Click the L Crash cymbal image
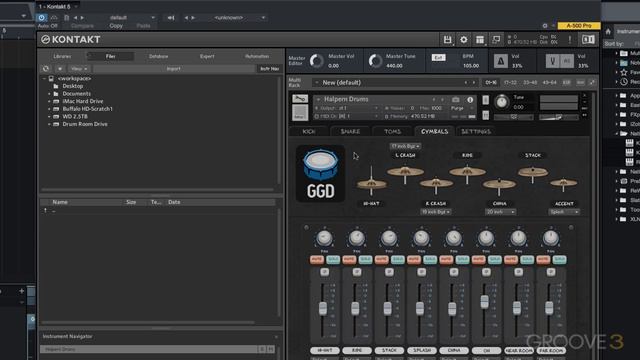This screenshot has height=360, width=640. (x=405, y=172)
